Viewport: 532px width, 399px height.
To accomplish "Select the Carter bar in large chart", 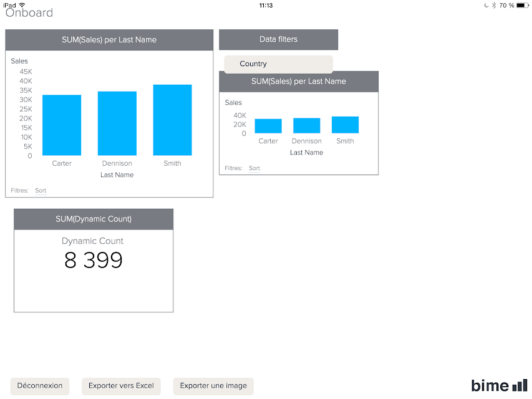I will click(62, 125).
